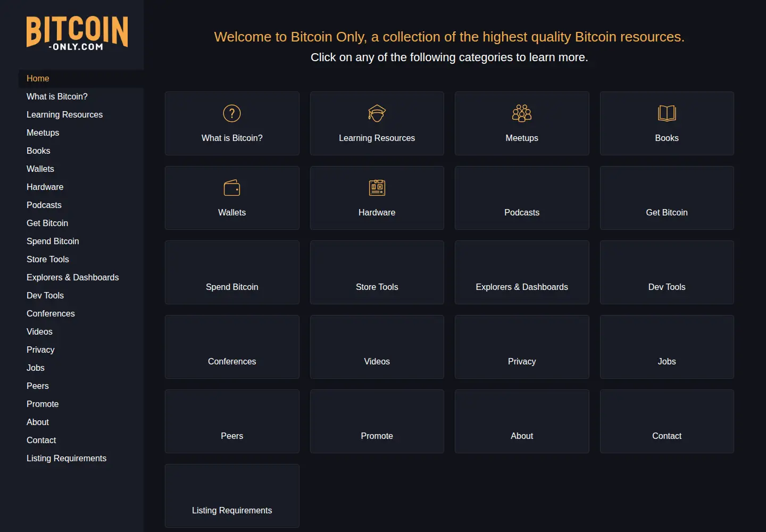
Task: Click the open book Books icon
Action: pyautogui.click(x=667, y=113)
